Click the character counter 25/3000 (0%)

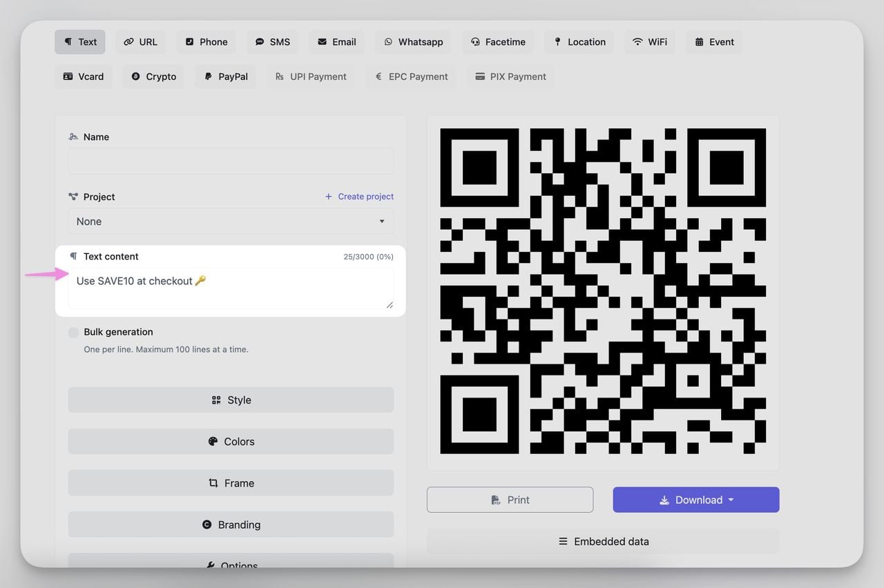(x=369, y=257)
